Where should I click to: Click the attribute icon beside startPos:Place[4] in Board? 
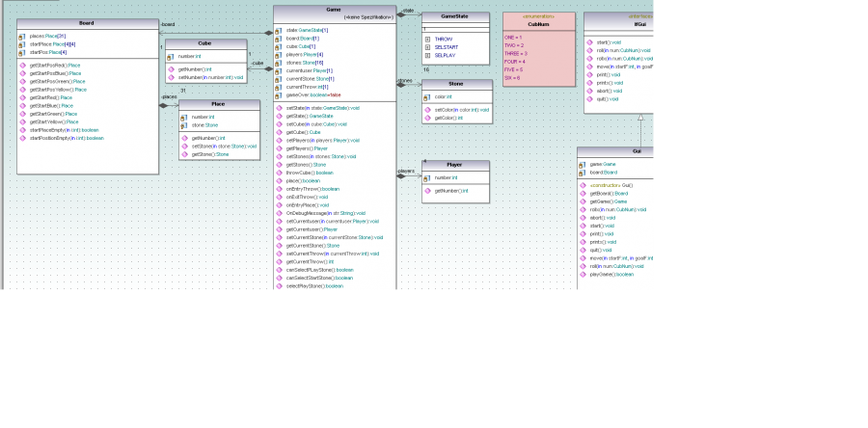[22, 52]
